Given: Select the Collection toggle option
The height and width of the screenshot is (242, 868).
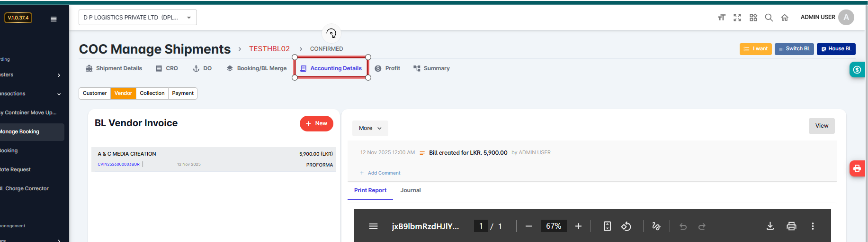Looking at the screenshot, I should coord(152,93).
